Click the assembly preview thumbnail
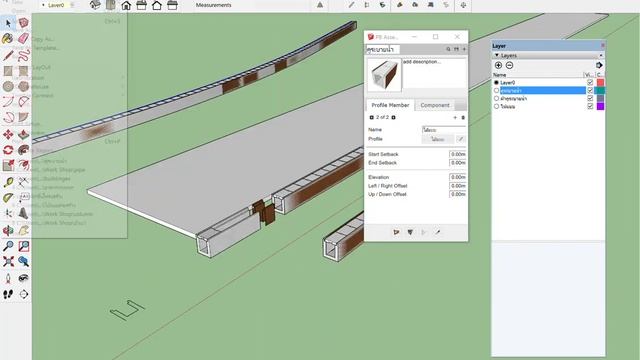The image size is (640, 360). [x=384, y=75]
